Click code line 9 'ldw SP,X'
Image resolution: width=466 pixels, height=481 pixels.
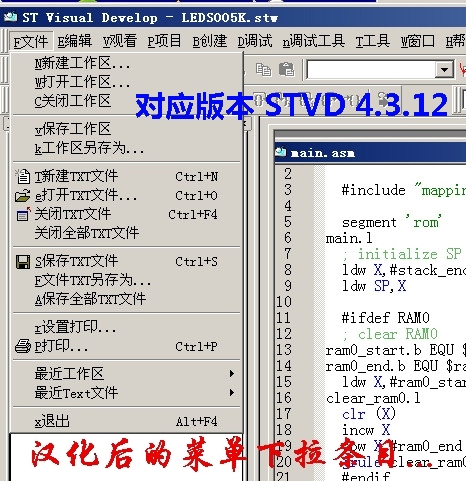tap(374, 286)
